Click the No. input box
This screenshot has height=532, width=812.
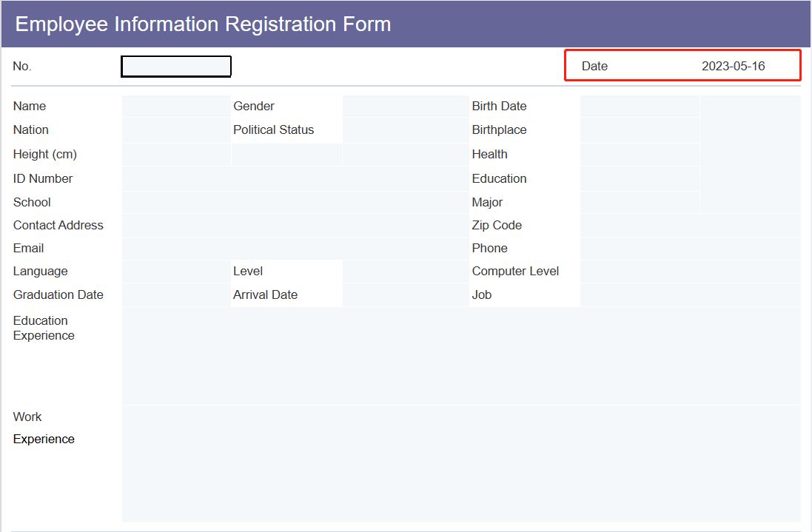[x=175, y=66]
